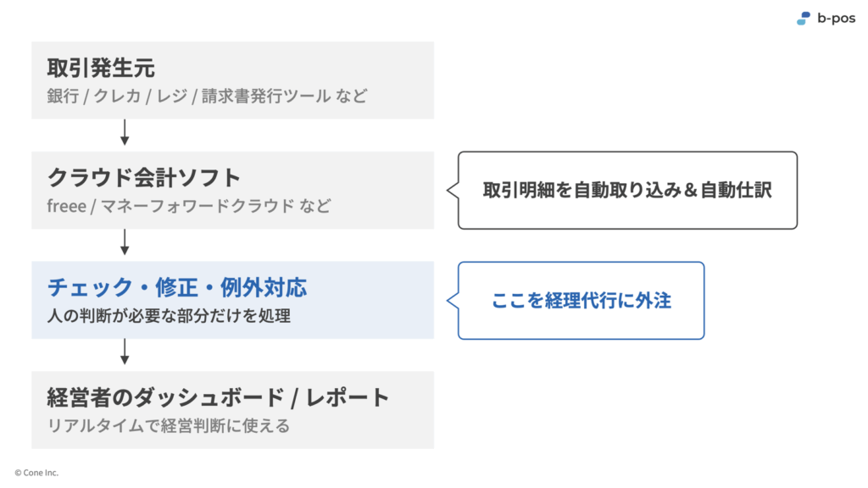
Task: Select the 経営者のダッシュボード / レポート heading
Action: (x=218, y=397)
